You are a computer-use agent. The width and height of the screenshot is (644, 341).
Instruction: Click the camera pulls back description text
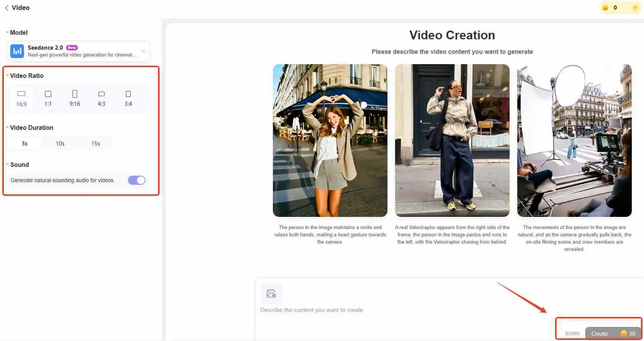point(575,238)
